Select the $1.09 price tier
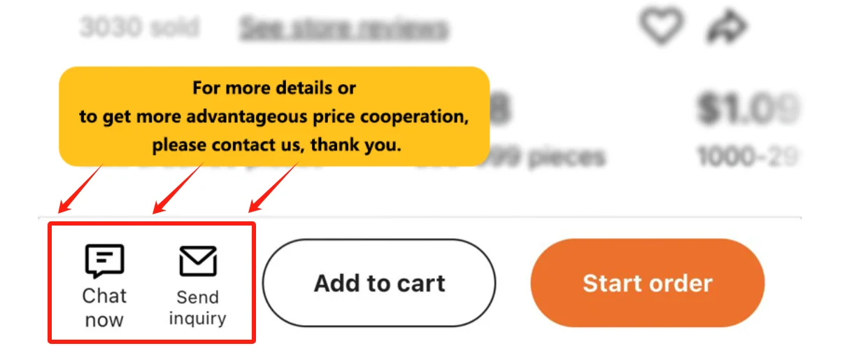 pyautogui.click(x=747, y=109)
